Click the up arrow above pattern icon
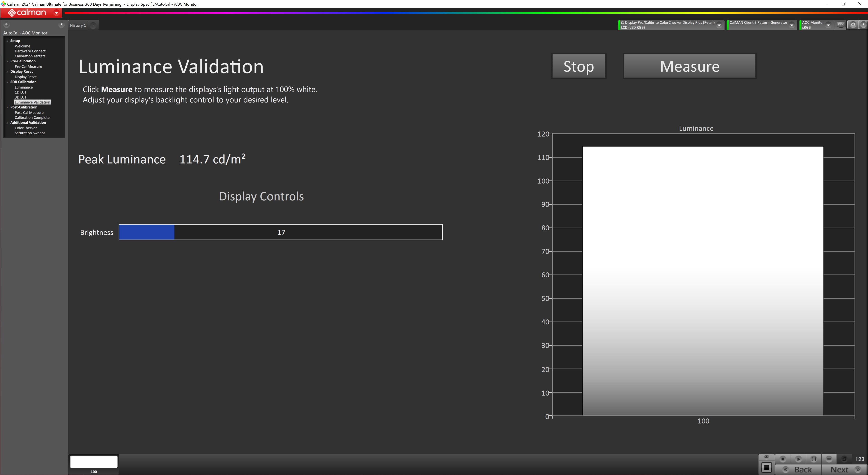 [x=766, y=457]
